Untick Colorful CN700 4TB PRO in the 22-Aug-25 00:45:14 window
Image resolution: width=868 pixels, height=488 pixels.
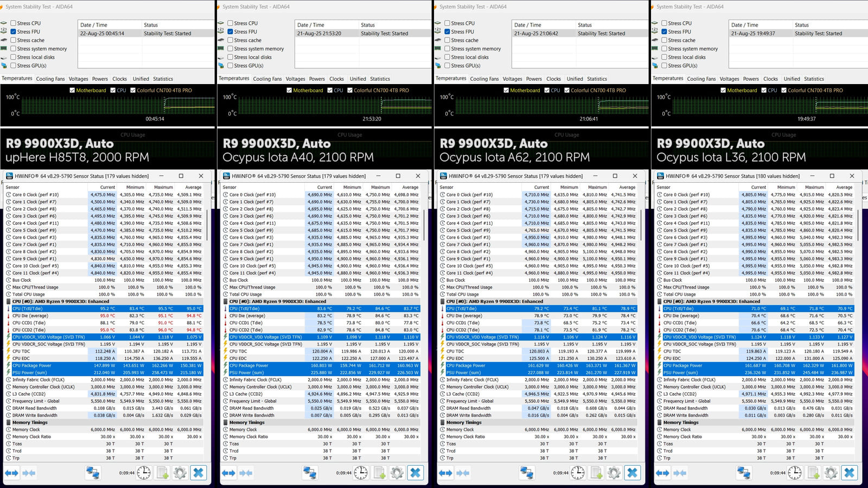(133, 91)
